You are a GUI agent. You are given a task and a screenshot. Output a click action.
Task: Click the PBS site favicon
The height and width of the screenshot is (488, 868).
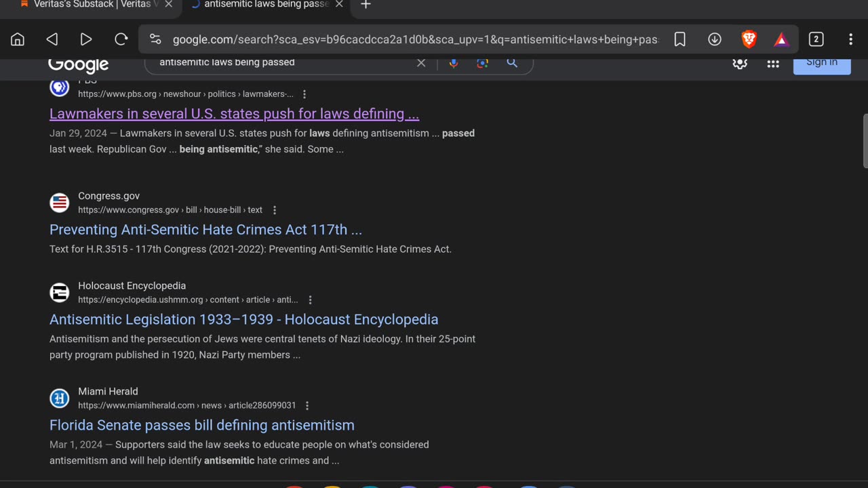click(x=60, y=87)
